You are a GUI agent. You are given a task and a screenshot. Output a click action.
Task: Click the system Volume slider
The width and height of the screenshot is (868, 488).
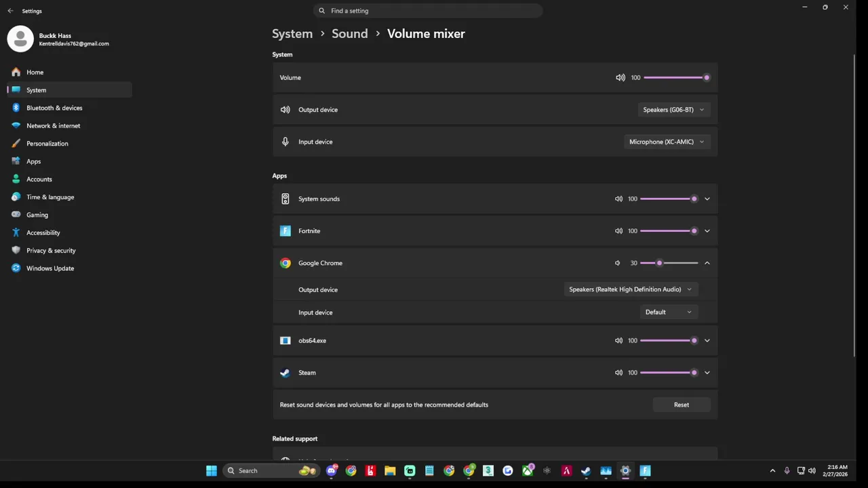[677, 77]
